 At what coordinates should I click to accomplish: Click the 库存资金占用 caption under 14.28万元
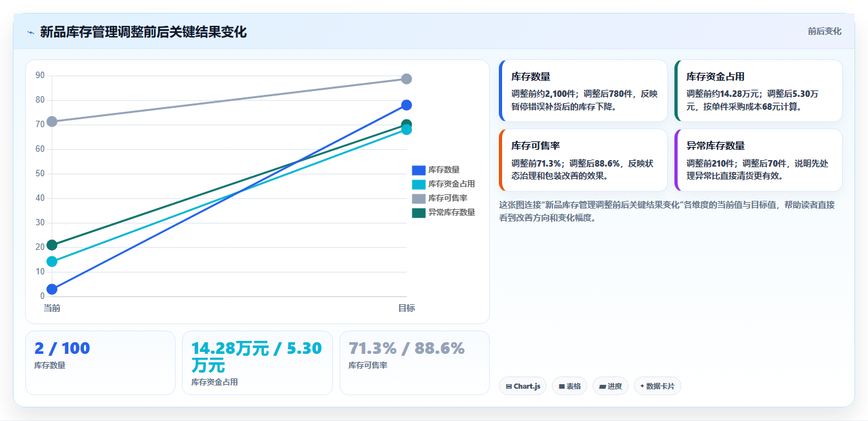tap(214, 382)
